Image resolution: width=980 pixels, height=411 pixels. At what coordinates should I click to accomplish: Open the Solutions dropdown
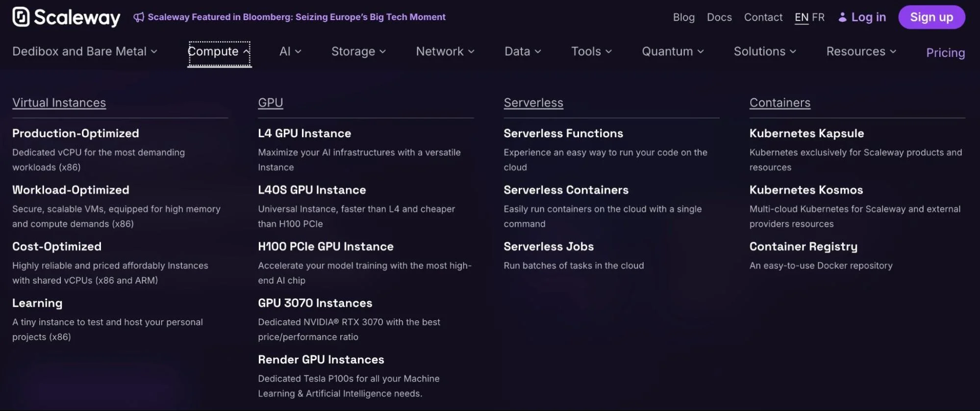(765, 51)
